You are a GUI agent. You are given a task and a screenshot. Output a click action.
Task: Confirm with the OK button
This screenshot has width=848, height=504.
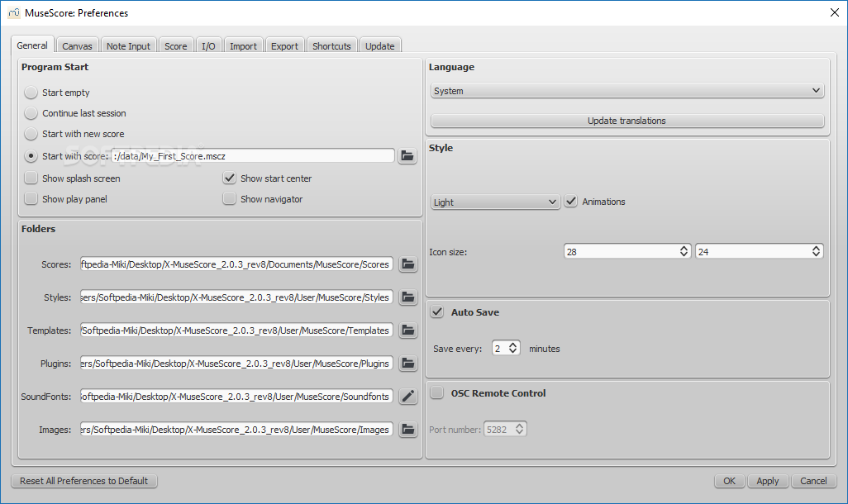pos(730,481)
